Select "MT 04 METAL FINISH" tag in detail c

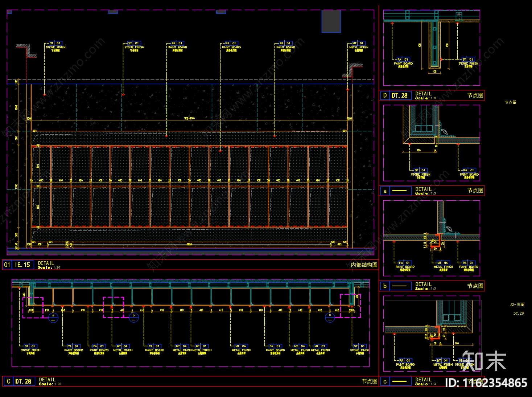tap(443, 364)
